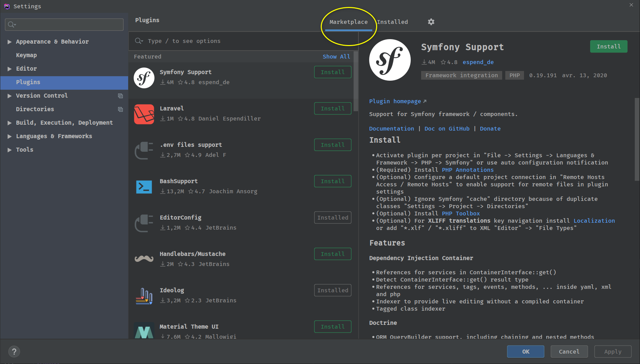The height and width of the screenshot is (364, 640).
Task: Expand Languages & Frameworks section
Action: pos(9,136)
